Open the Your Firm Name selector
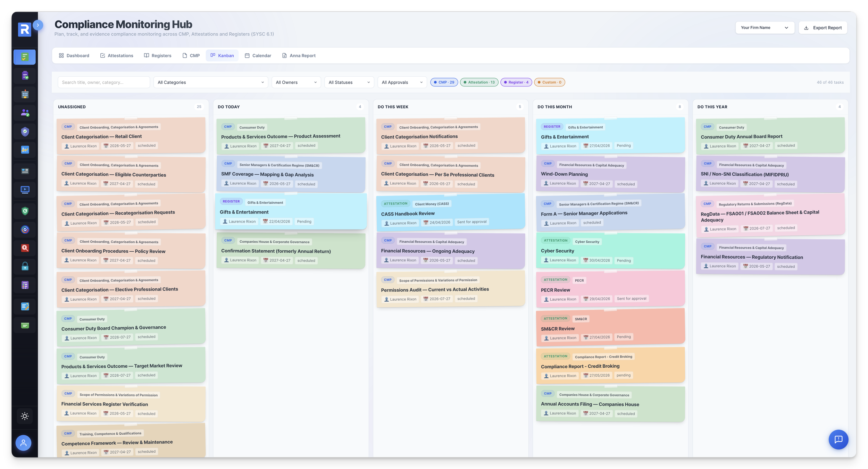 tap(765, 27)
